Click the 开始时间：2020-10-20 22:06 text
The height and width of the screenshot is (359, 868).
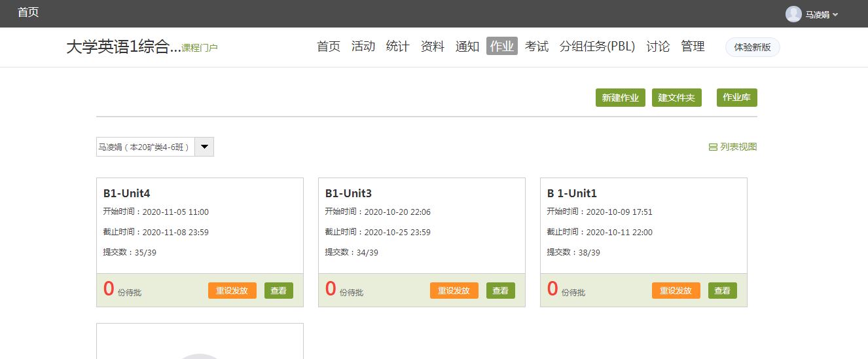point(378,212)
